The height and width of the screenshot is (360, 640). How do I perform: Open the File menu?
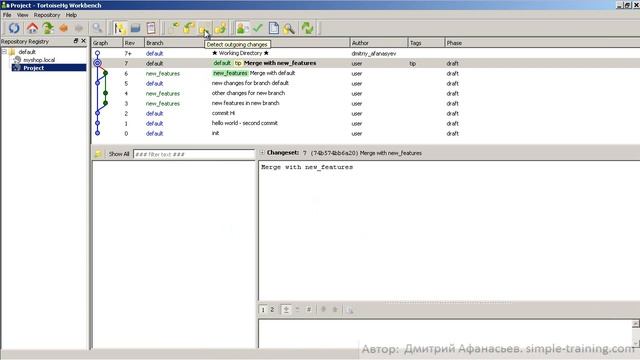pyautogui.click(x=7, y=15)
